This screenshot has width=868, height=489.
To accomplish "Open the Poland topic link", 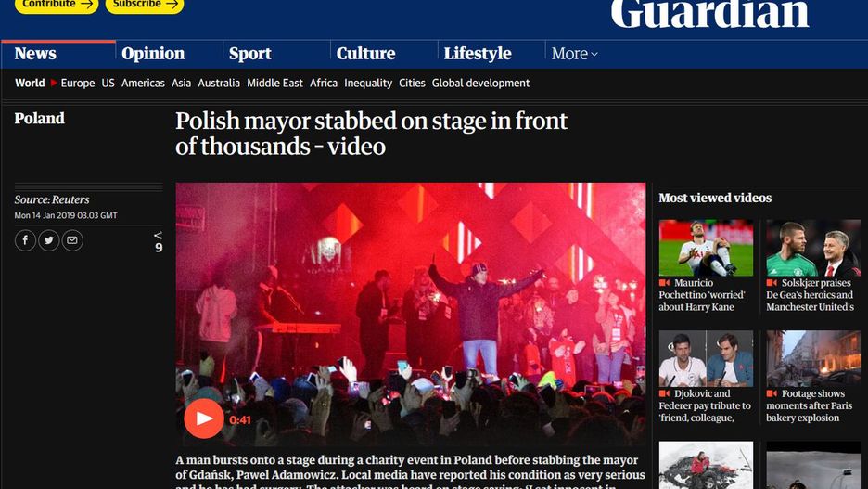I will pyautogui.click(x=39, y=119).
